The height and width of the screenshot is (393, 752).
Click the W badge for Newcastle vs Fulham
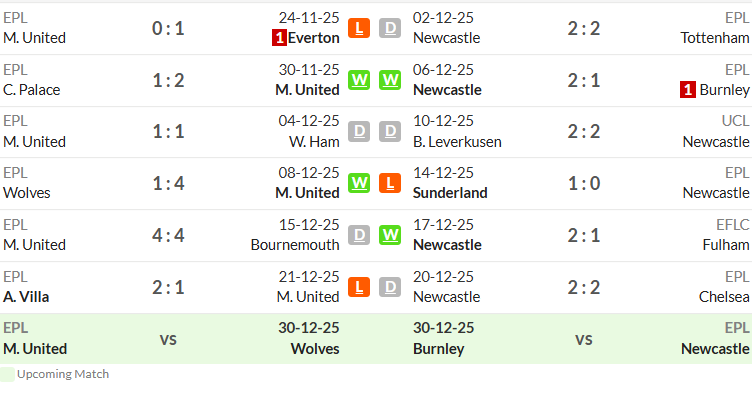(390, 235)
